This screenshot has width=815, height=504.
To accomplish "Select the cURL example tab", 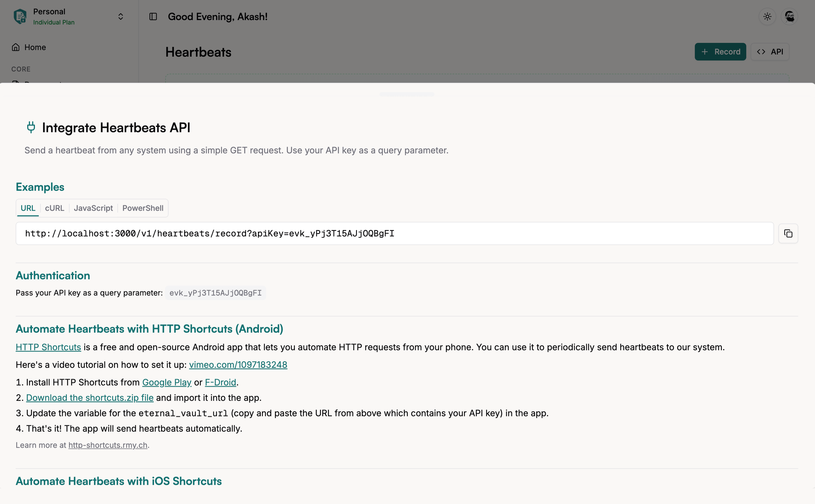I will (54, 208).
